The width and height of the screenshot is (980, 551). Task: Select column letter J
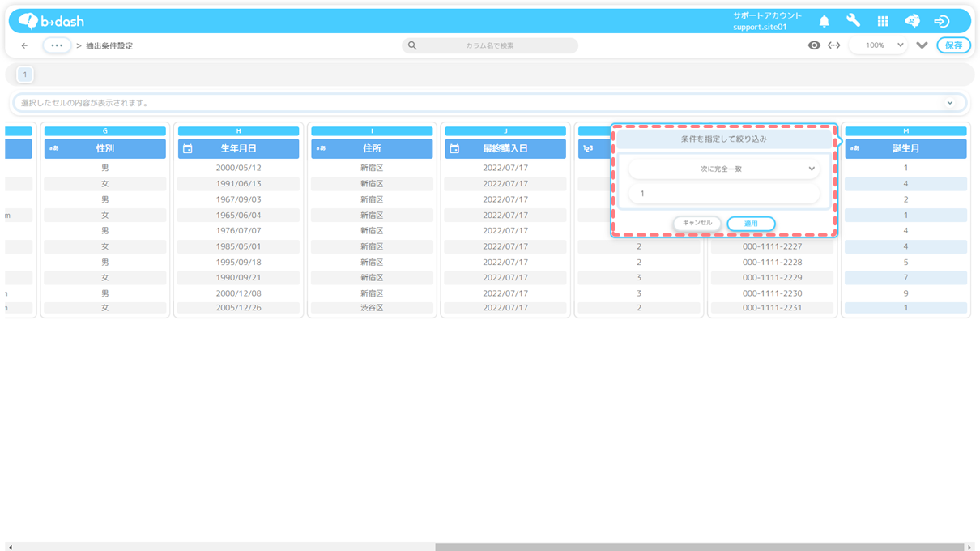(x=505, y=131)
